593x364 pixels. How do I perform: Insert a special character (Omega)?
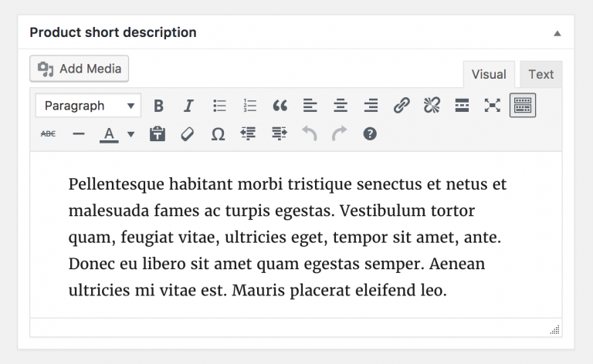tap(218, 133)
